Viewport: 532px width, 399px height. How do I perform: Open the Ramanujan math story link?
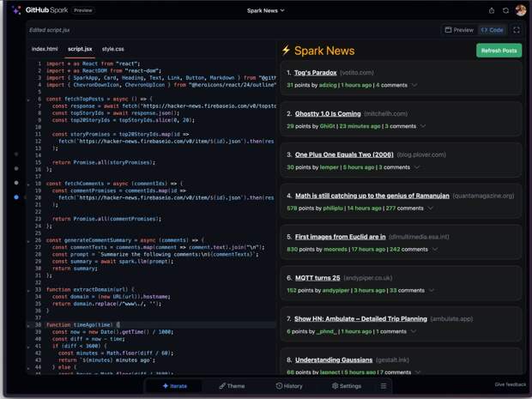point(372,196)
